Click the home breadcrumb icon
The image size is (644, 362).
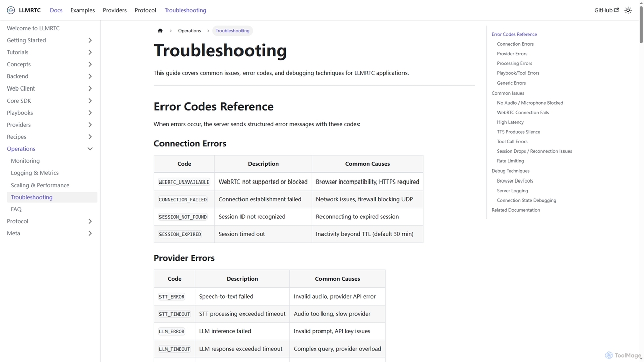pos(160,31)
